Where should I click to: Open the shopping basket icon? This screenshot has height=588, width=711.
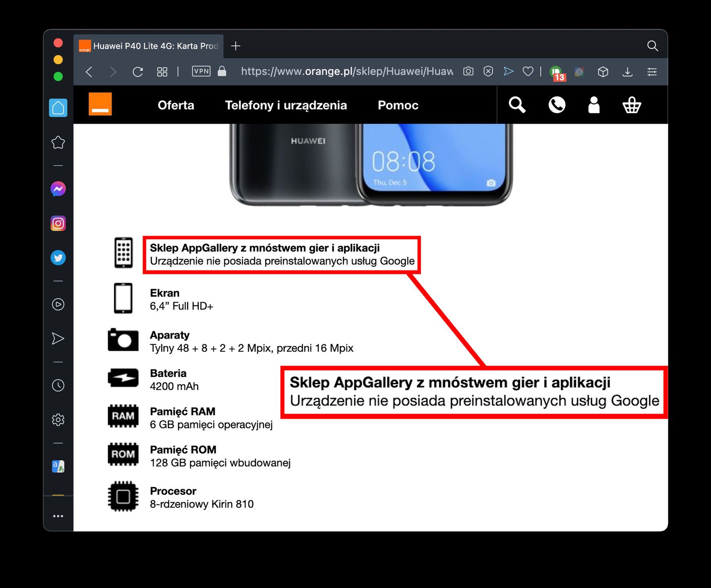point(632,105)
